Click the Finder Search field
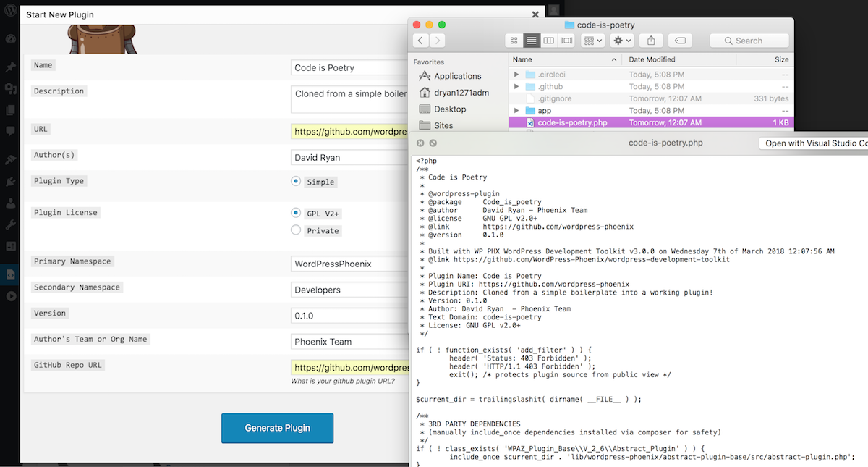Image resolution: width=868 pixels, height=467 pixels. tap(749, 41)
